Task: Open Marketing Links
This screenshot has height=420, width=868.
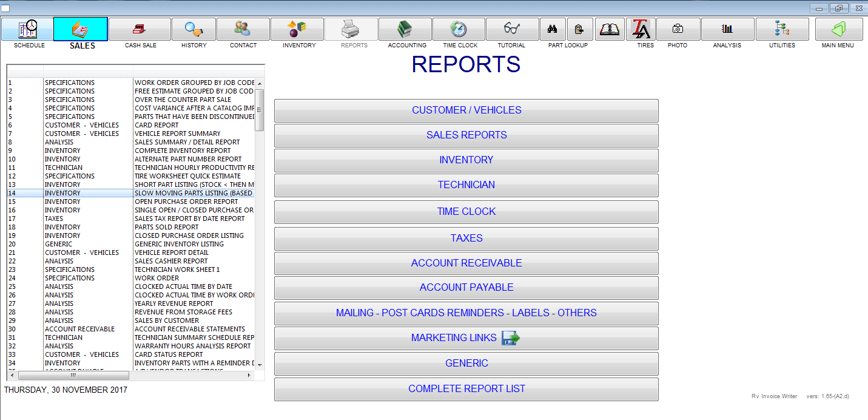Action: [x=466, y=338]
